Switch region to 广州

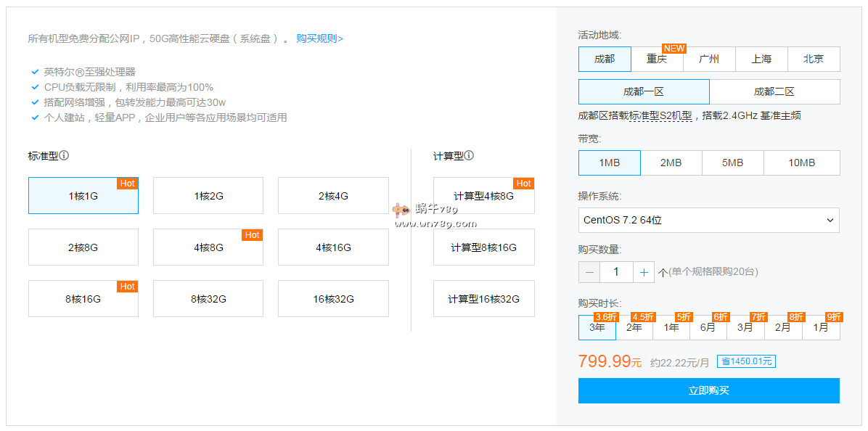click(709, 59)
